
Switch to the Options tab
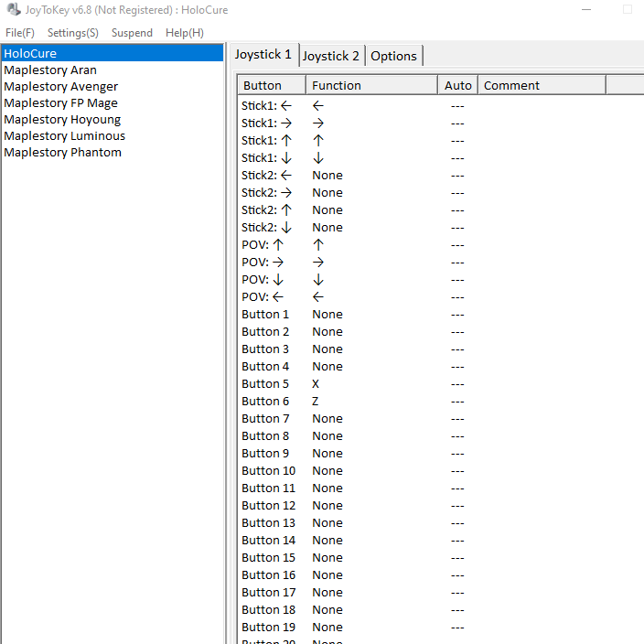tap(393, 56)
